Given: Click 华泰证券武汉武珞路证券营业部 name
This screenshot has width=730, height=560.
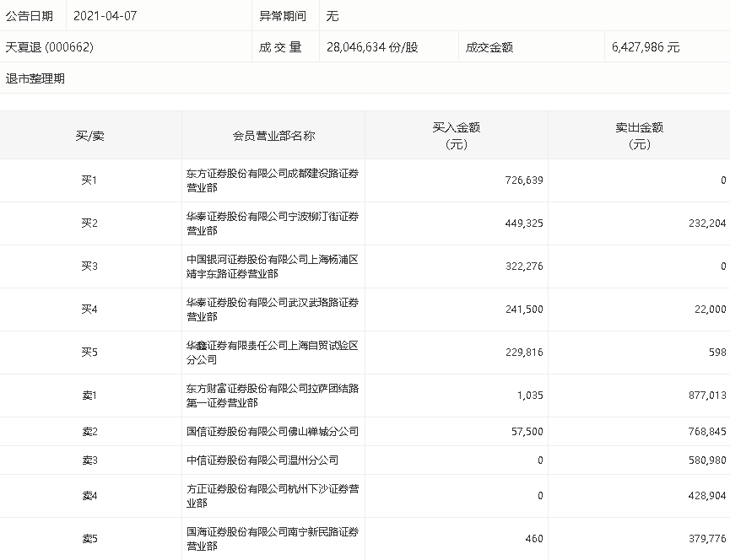Looking at the screenshot, I should pyautogui.click(x=273, y=310).
